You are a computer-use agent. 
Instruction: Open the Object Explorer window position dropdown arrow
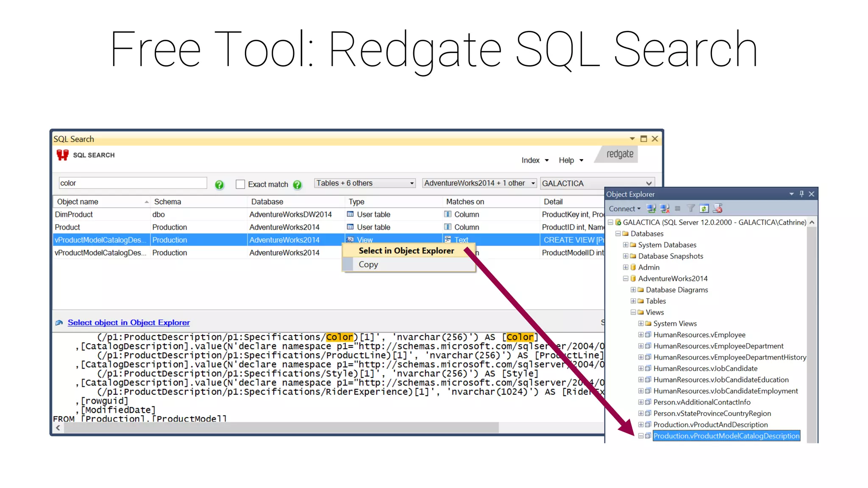pyautogui.click(x=791, y=194)
